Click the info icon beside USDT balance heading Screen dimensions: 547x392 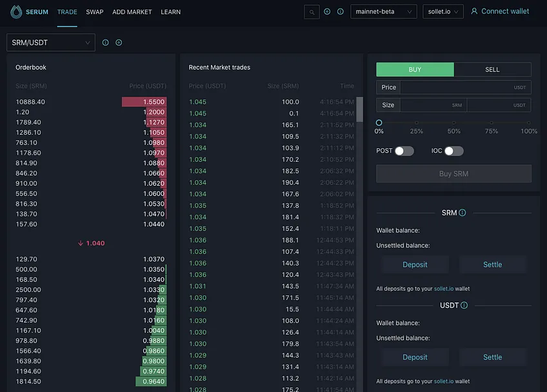(x=464, y=306)
